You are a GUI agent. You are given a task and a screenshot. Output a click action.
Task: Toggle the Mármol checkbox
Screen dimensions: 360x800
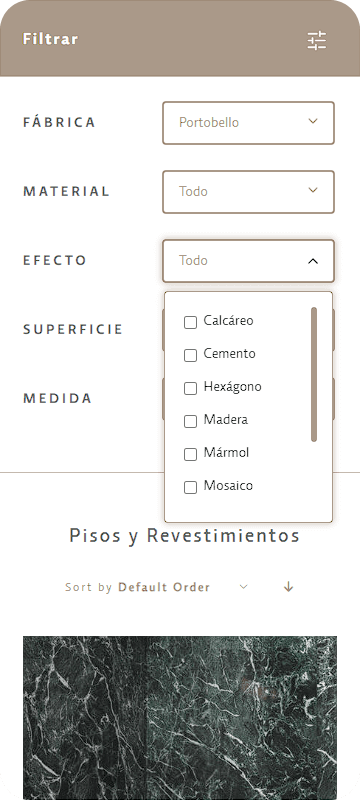point(190,454)
